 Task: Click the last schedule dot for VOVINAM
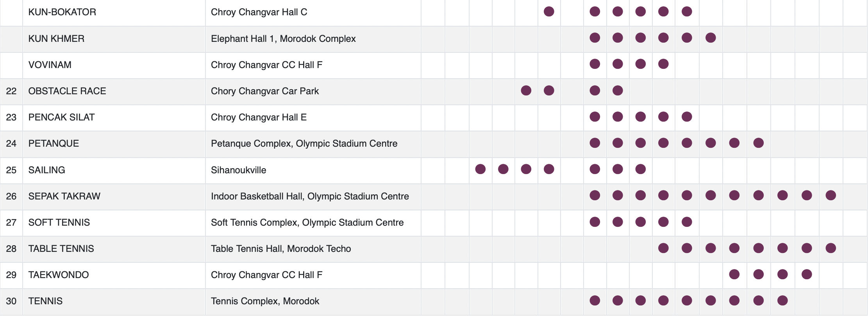pos(663,64)
